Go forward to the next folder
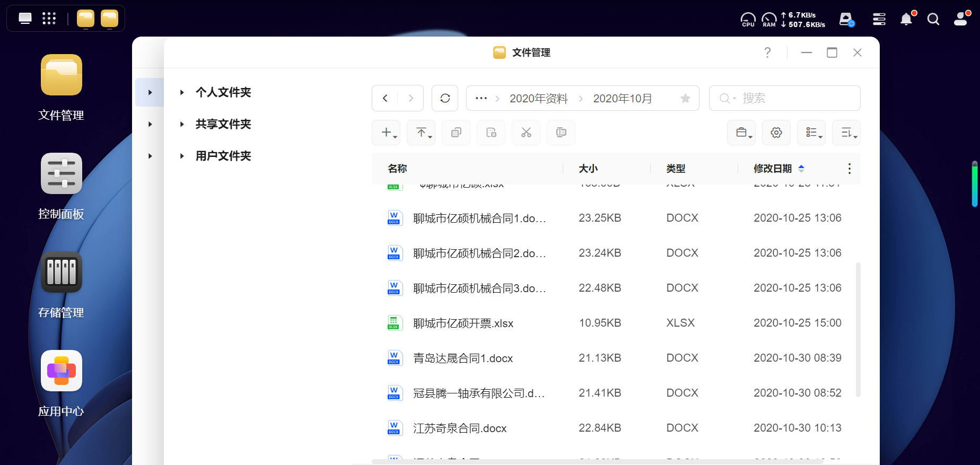980x465 pixels. (x=410, y=98)
